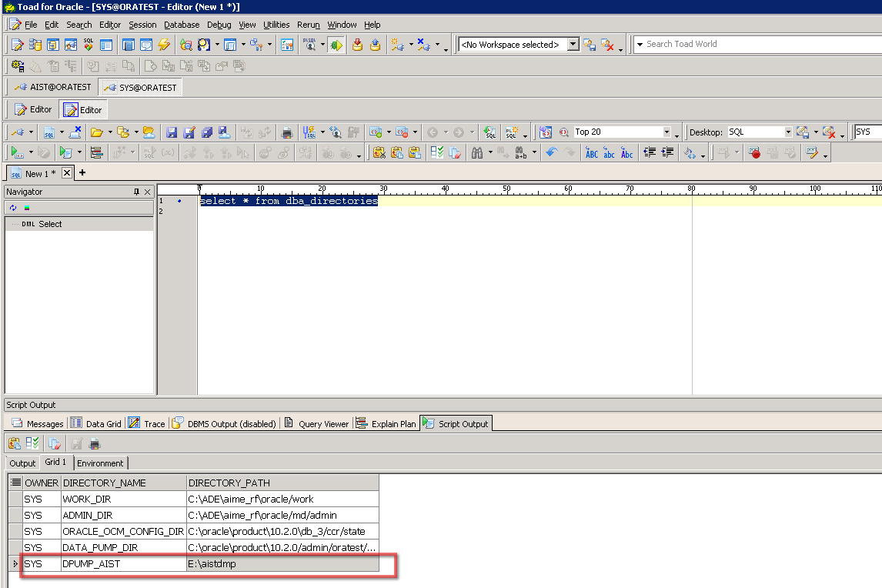Toggle Navigator panel pin button
882x588 pixels.
[x=136, y=192]
